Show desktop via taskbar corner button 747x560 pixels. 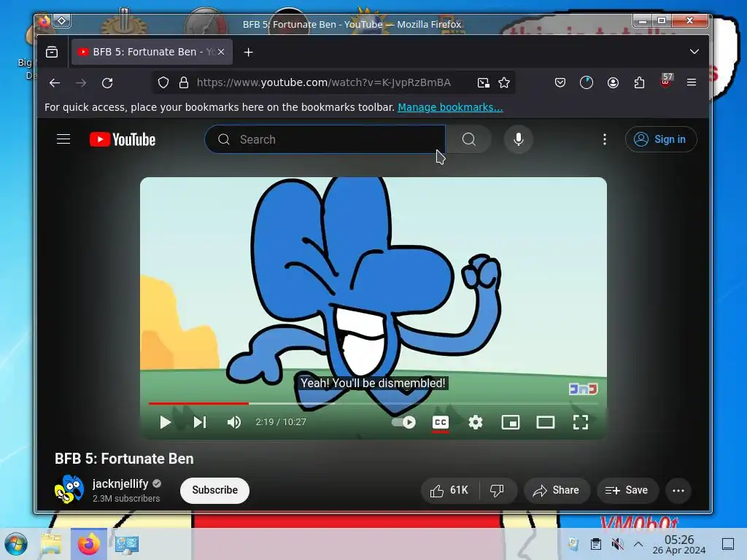coord(728,544)
